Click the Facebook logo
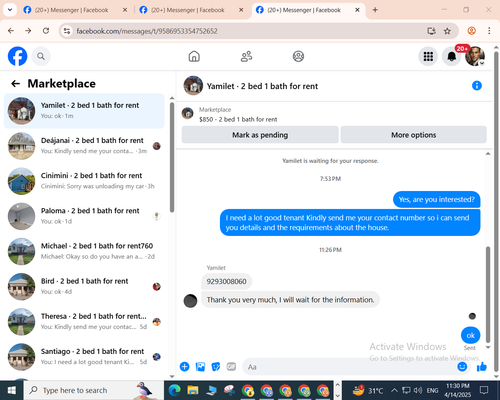500x400 pixels. [17, 56]
